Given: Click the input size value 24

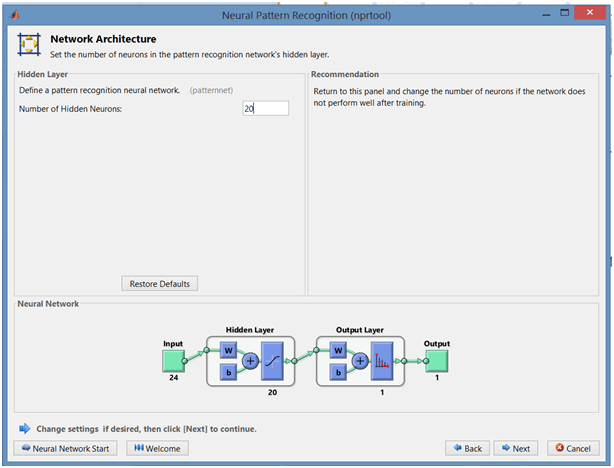Looking at the screenshot, I should tap(173, 378).
